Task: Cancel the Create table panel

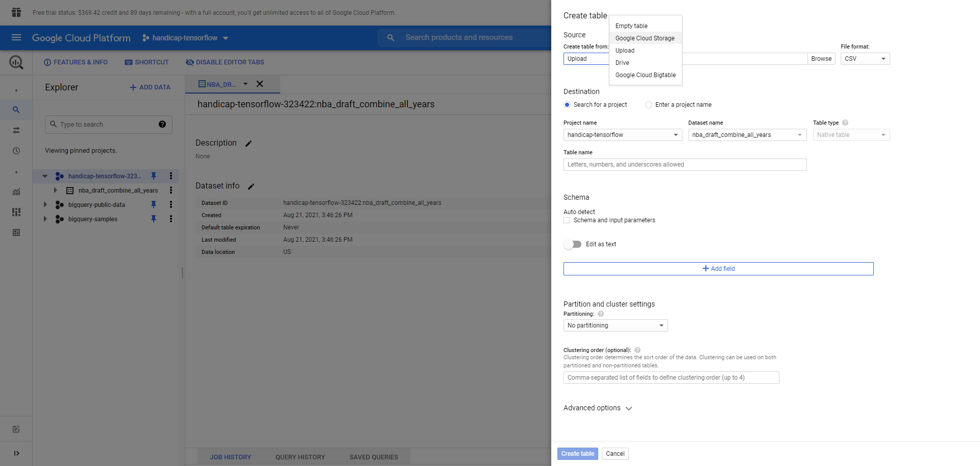Action: click(x=615, y=454)
